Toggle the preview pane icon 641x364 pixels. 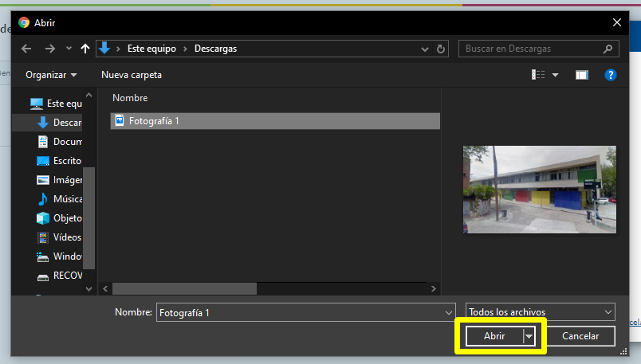click(582, 75)
